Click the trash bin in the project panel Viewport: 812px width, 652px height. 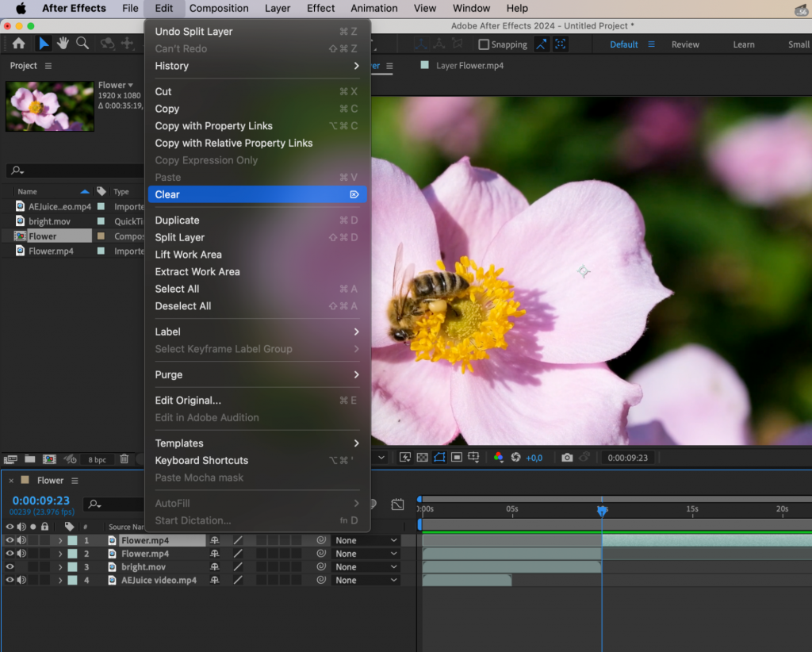(x=124, y=458)
